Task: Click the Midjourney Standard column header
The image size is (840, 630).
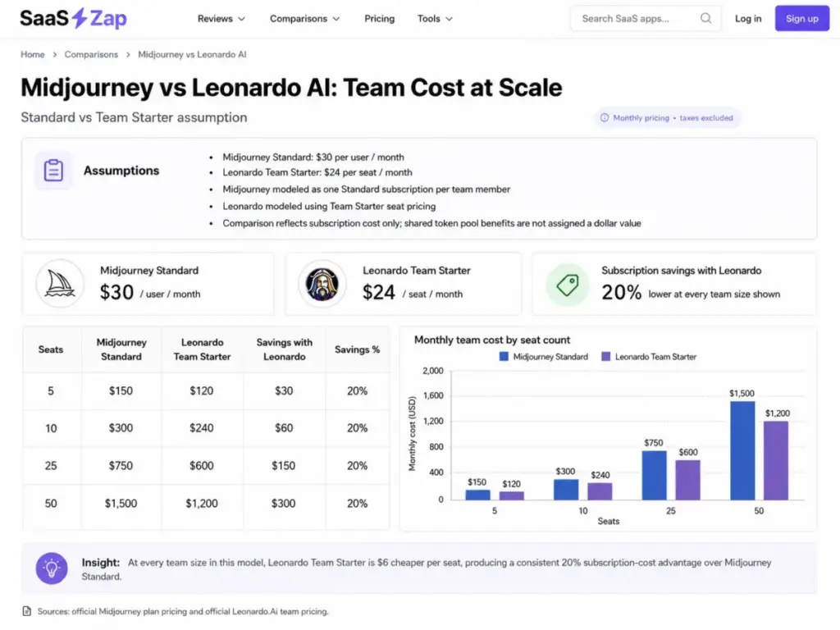Action: pyautogui.click(x=121, y=349)
